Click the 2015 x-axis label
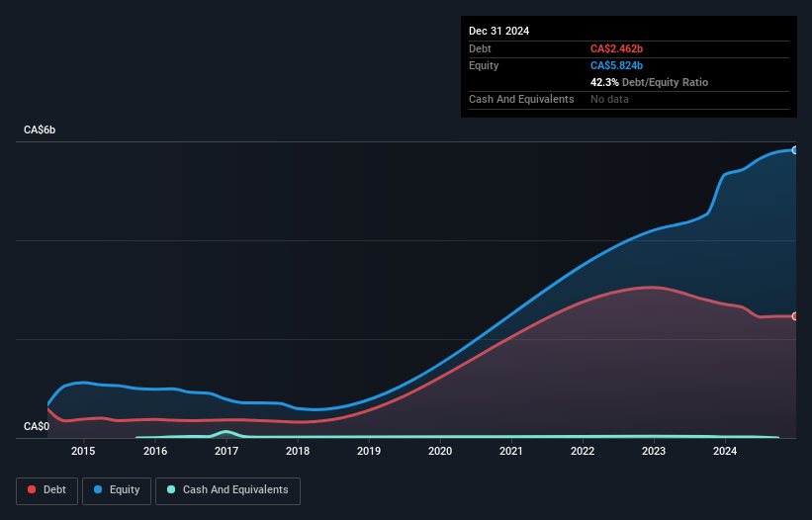Viewport: 812px width, 520px height. point(83,451)
